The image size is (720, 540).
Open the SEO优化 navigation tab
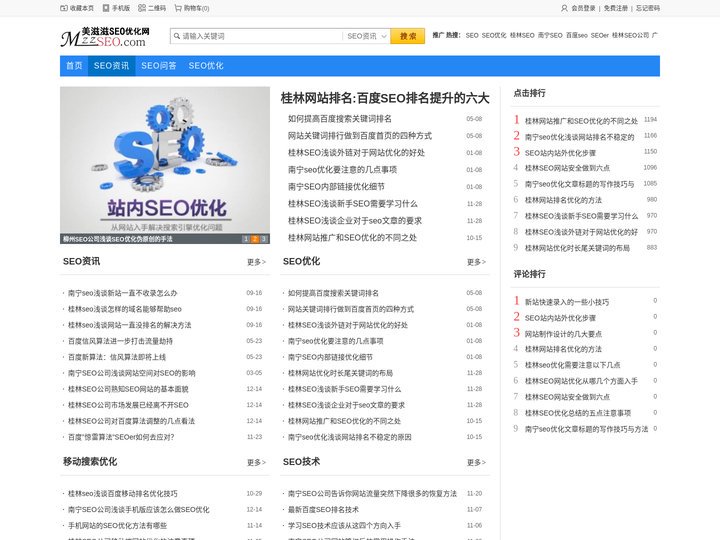point(206,66)
